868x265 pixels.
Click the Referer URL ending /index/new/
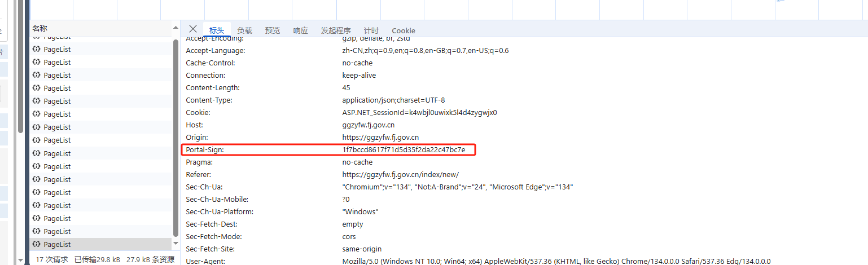coord(401,174)
